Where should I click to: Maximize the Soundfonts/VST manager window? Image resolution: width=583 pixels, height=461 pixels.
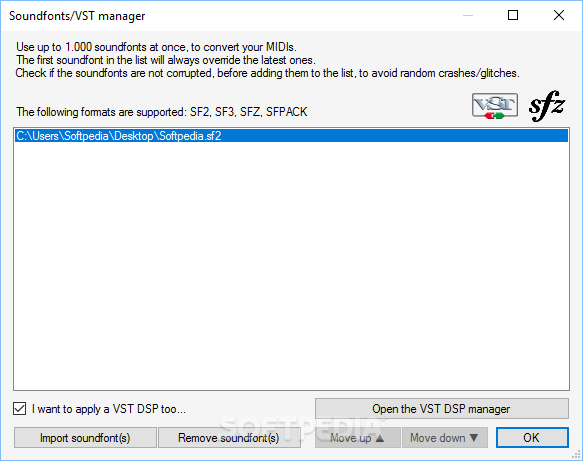(513, 15)
